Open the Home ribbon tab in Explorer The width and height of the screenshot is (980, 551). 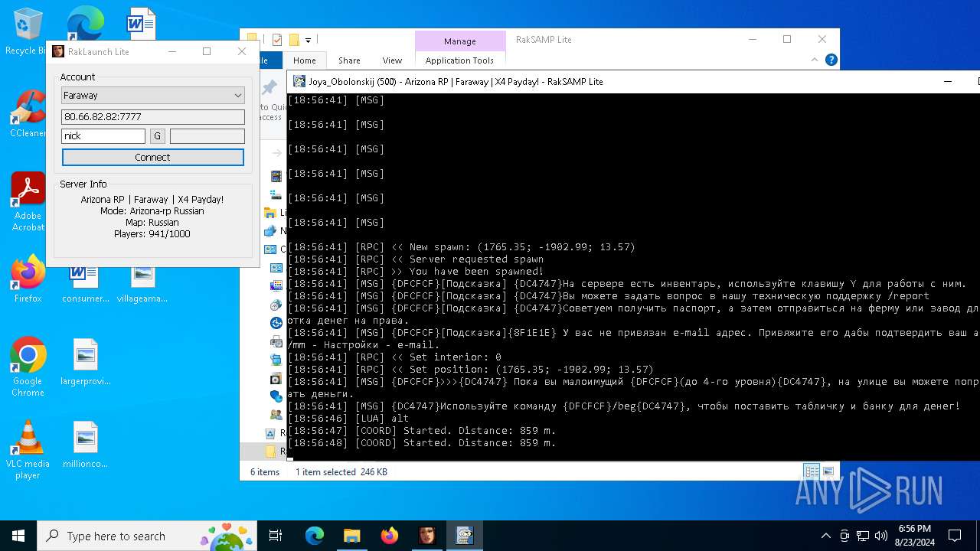click(305, 60)
